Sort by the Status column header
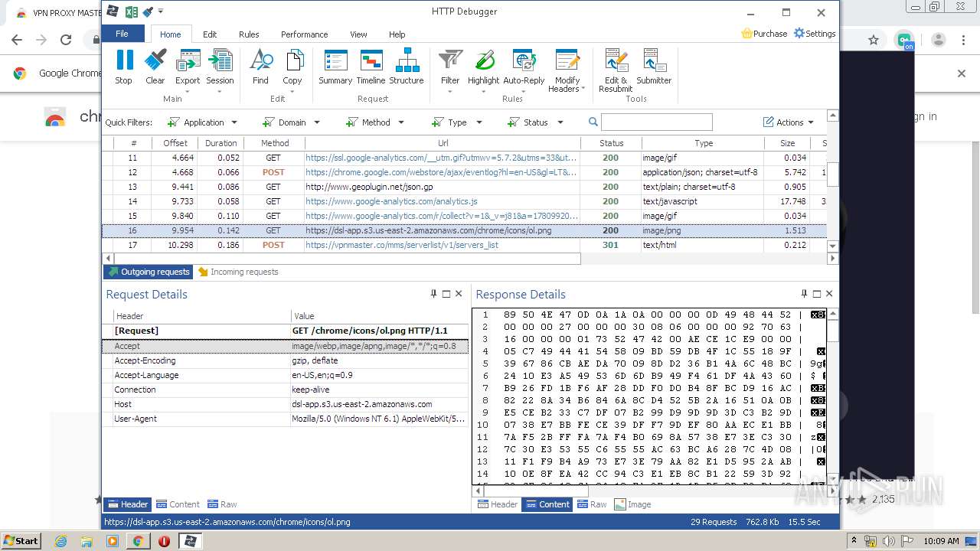Image resolution: width=980 pixels, height=551 pixels. pyautogui.click(x=611, y=143)
